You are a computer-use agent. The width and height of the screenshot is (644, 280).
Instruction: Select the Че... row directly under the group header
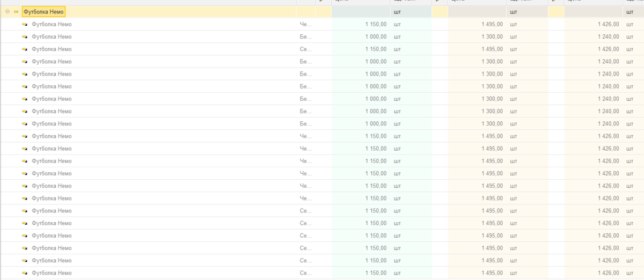pyautogui.click(x=322, y=24)
